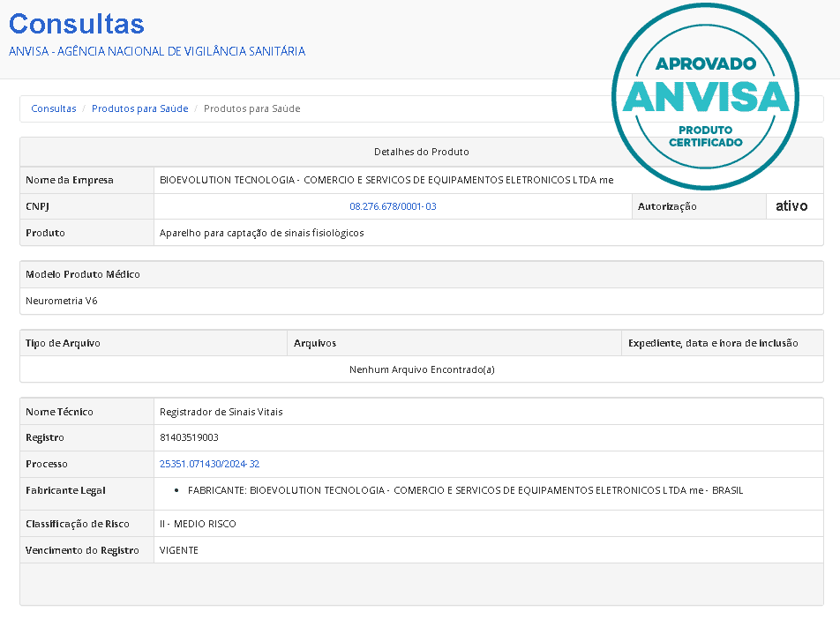Click the Expediente, data e hora column header
The width and height of the screenshot is (840, 619).
pos(713,343)
